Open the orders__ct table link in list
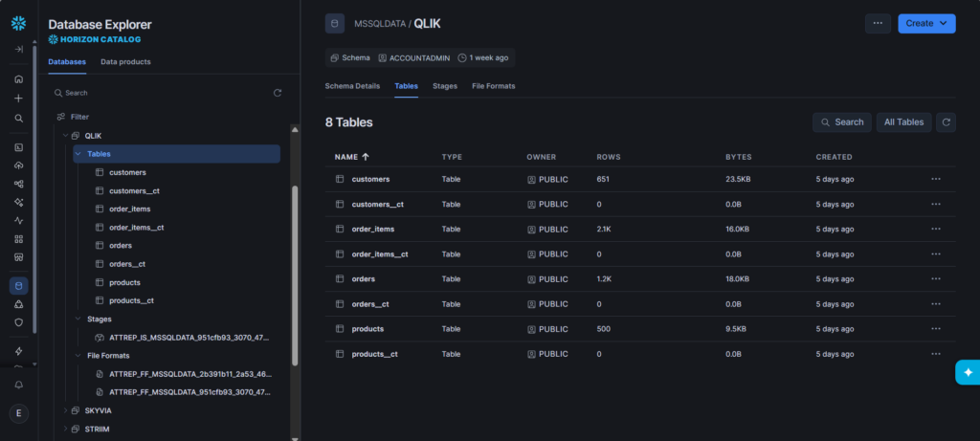Image resolution: width=980 pixels, height=441 pixels. pos(370,304)
